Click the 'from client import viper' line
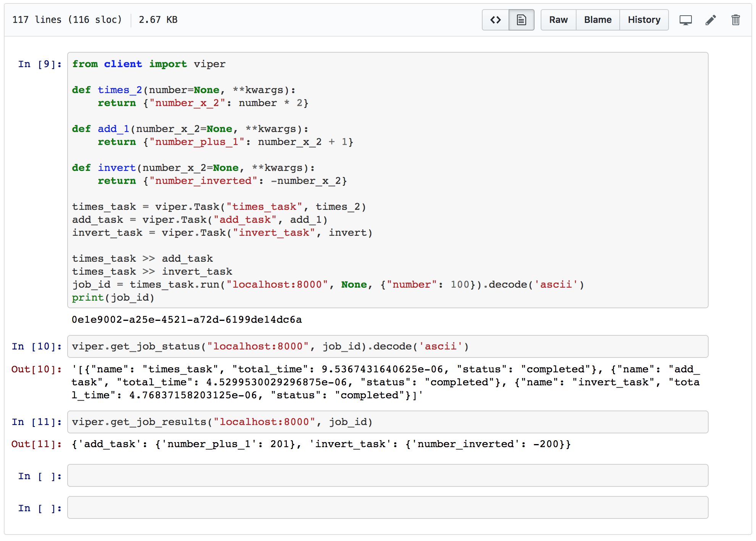 pyautogui.click(x=149, y=64)
